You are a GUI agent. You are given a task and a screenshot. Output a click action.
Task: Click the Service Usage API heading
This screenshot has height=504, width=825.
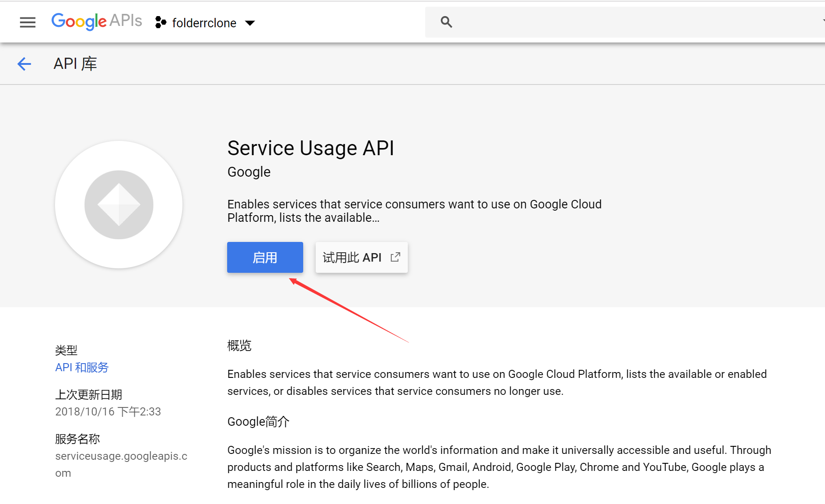(x=311, y=148)
